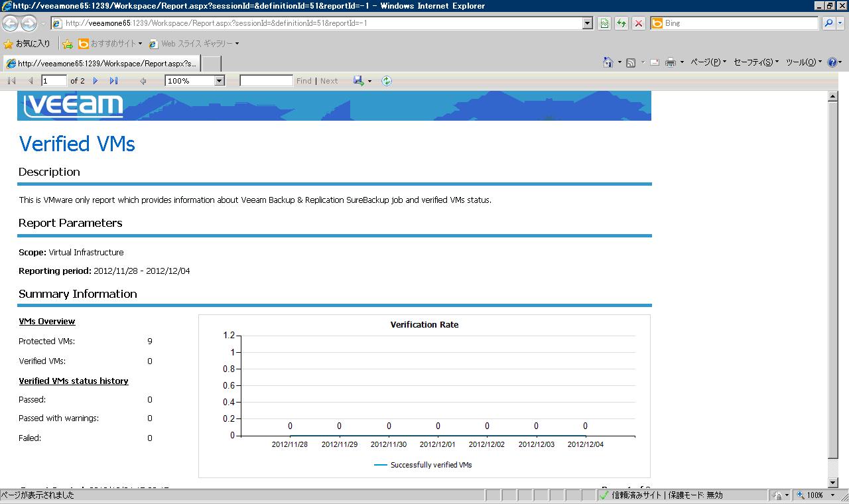
Task: Click the compatibility view icon beside address bar
Action: tap(604, 23)
